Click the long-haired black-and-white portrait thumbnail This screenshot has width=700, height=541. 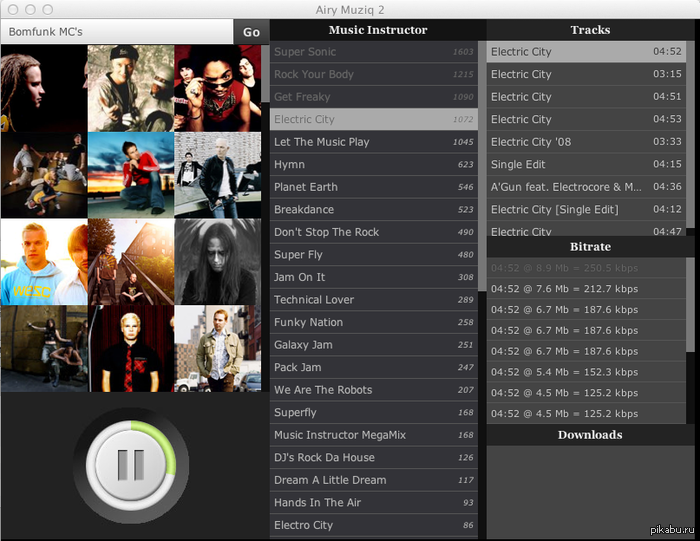coord(217,262)
